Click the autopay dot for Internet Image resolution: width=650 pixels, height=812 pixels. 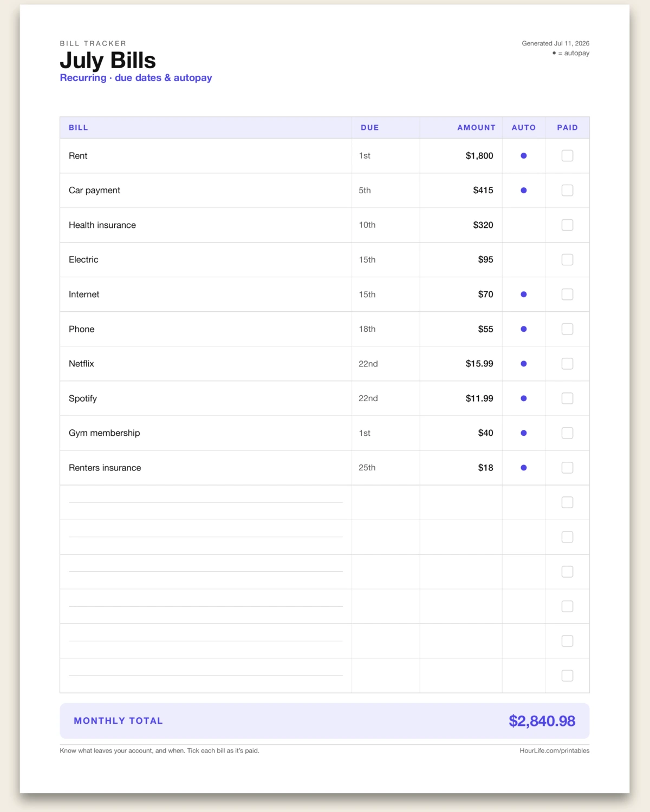(x=524, y=294)
